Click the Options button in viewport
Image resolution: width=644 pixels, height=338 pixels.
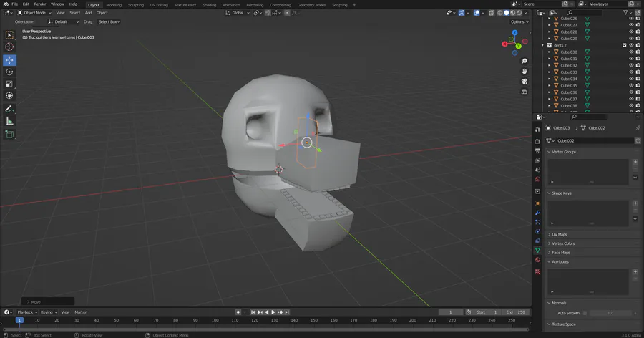coord(518,22)
